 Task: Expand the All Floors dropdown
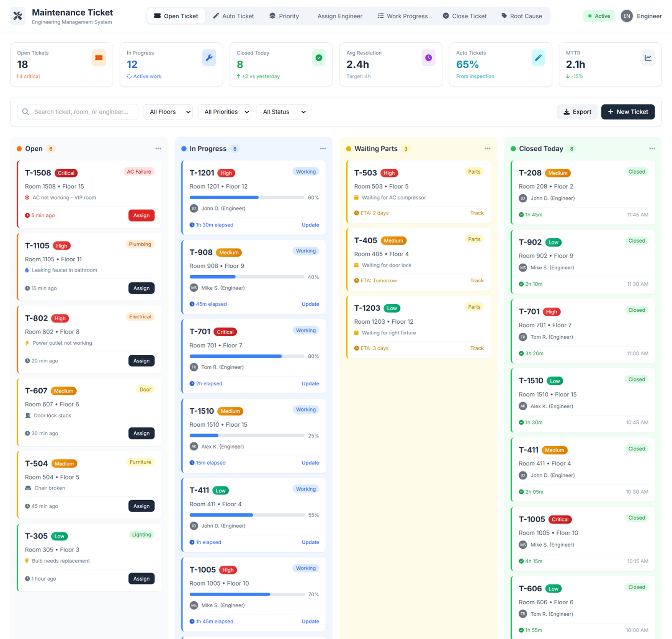168,112
